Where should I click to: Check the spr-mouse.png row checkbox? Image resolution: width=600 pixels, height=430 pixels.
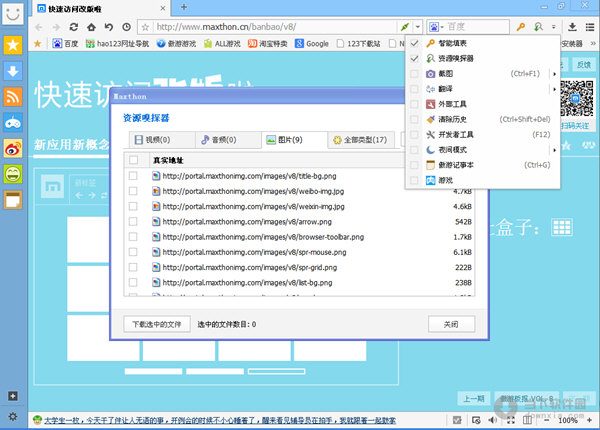pyautogui.click(x=133, y=252)
